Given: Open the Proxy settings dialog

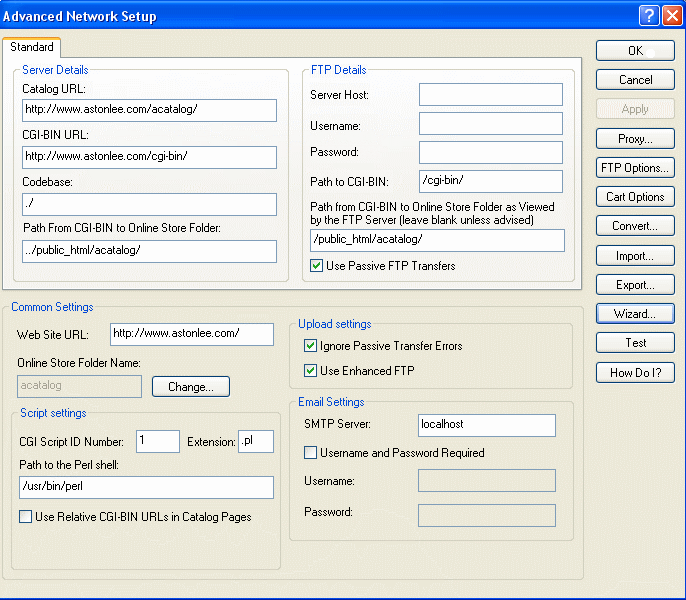Looking at the screenshot, I should click(635, 139).
